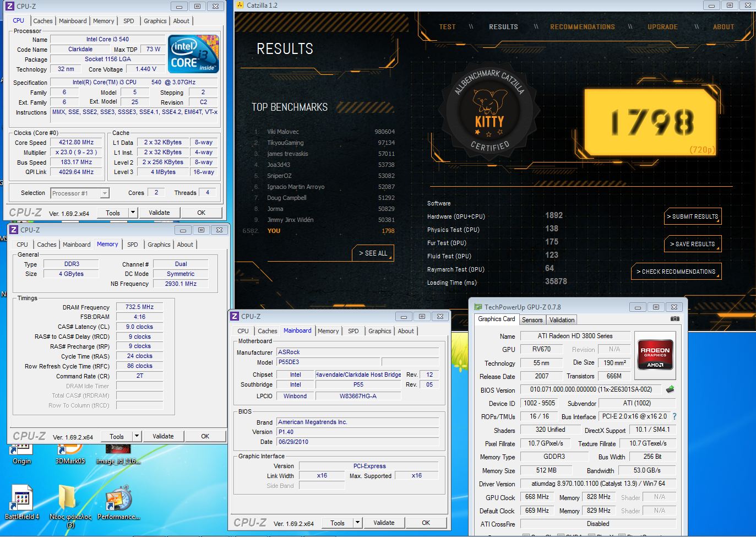Click the ATI Radeon HD 3800 Series name field
Screen dimensions: 756x537
click(575, 335)
